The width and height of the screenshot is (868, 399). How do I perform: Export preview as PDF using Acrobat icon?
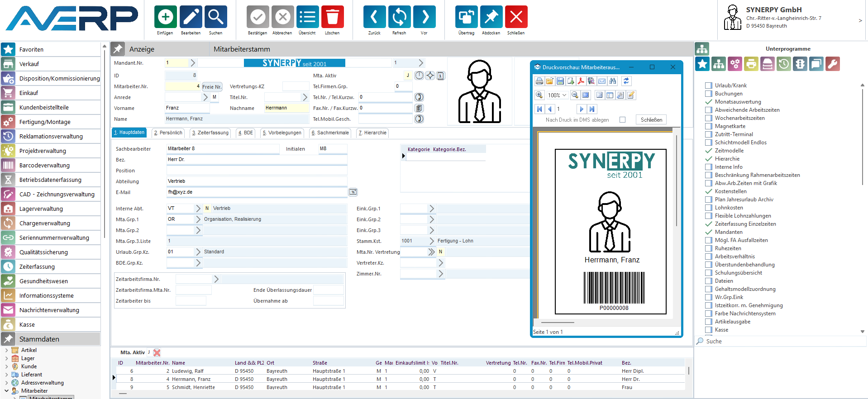pyautogui.click(x=581, y=81)
